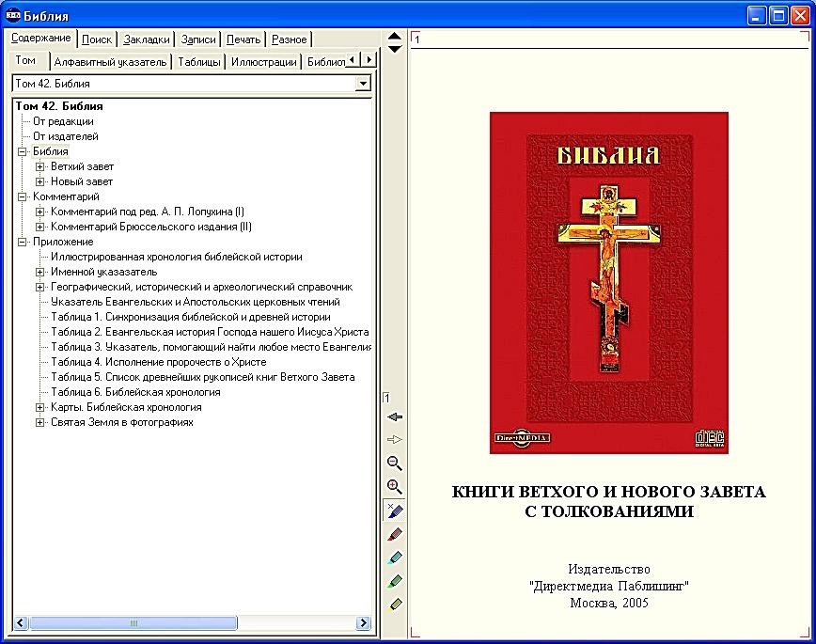Click the red Библия cover image

(609, 283)
